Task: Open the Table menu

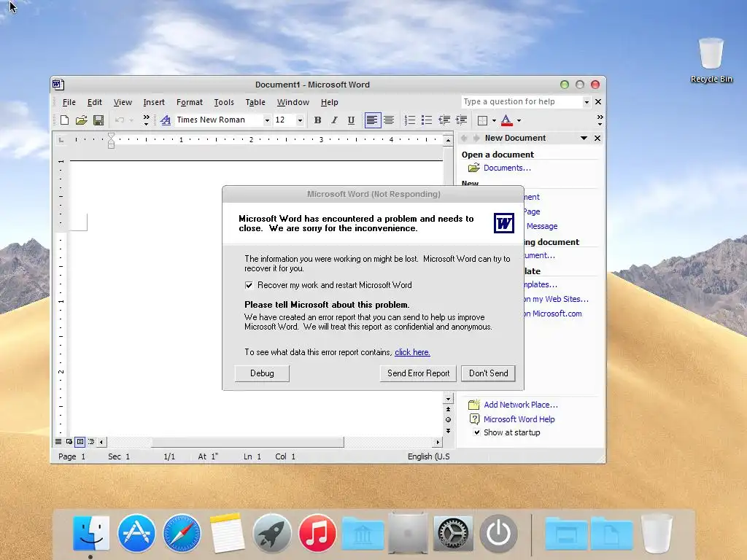Action: [x=255, y=102]
